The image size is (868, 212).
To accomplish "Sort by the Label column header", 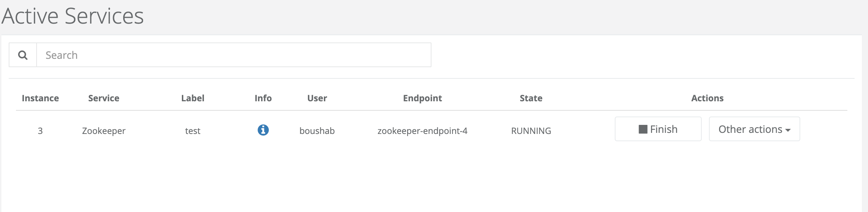I will click(193, 98).
